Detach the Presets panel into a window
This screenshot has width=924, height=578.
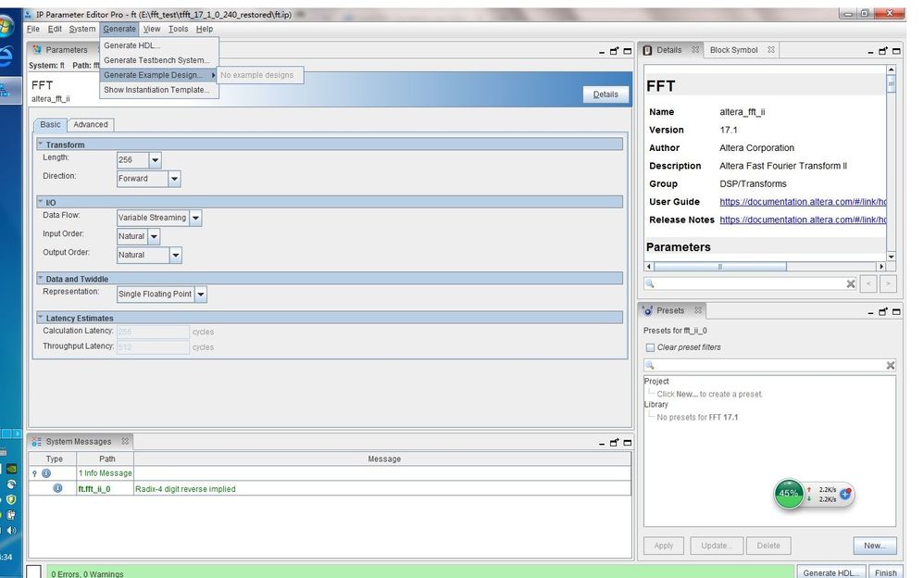(x=882, y=311)
